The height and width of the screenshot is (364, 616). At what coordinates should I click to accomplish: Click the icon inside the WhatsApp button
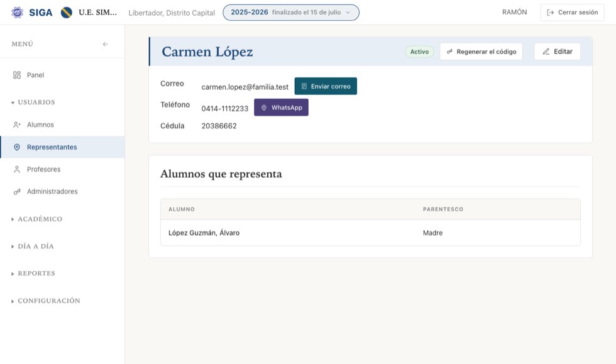coord(264,108)
